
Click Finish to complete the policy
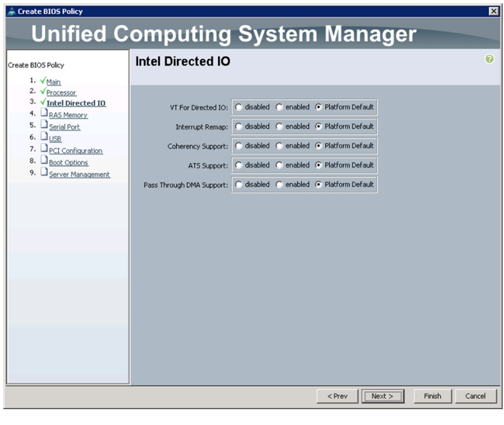tap(433, 396)
